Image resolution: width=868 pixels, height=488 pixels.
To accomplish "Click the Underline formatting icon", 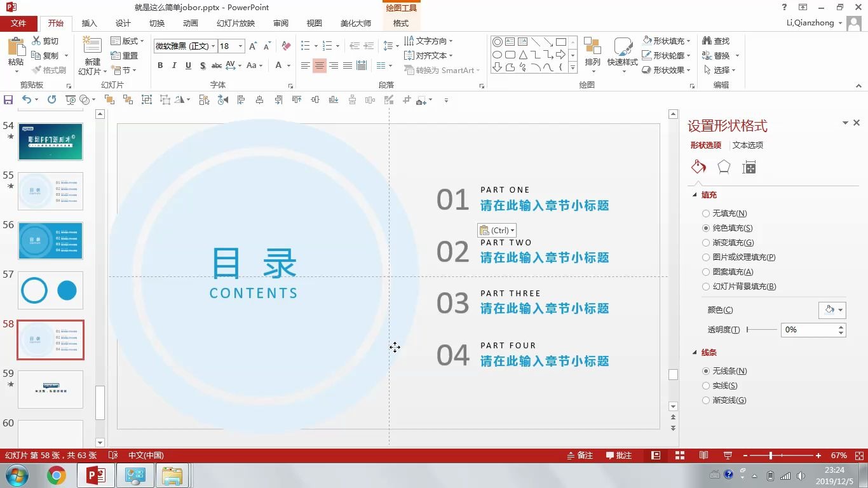I will click(x=188, y=65).
